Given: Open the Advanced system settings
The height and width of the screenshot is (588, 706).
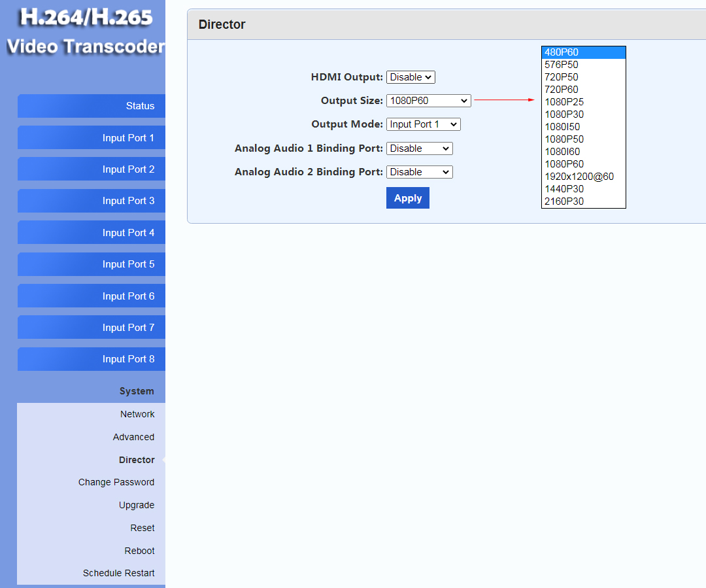Looking at the screenshot, I should [133, 437].
